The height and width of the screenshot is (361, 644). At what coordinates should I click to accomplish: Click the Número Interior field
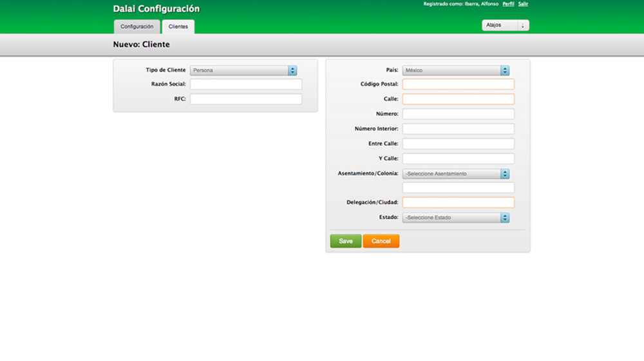(458, 129)
